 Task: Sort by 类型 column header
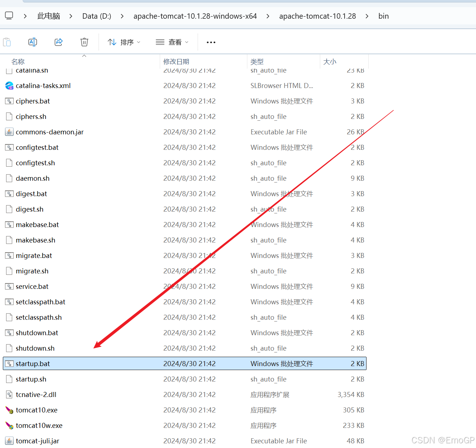coord(257,61)
